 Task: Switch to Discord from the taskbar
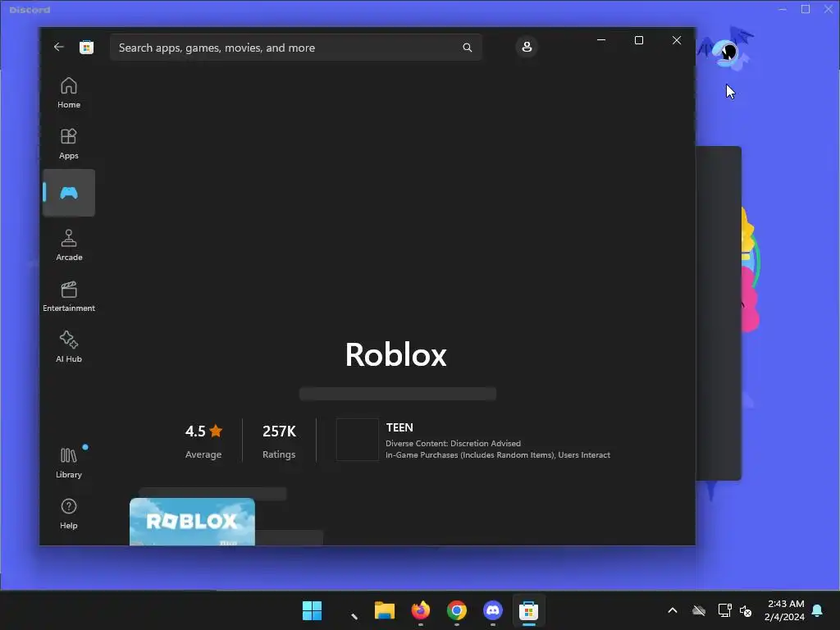point(493,610)
